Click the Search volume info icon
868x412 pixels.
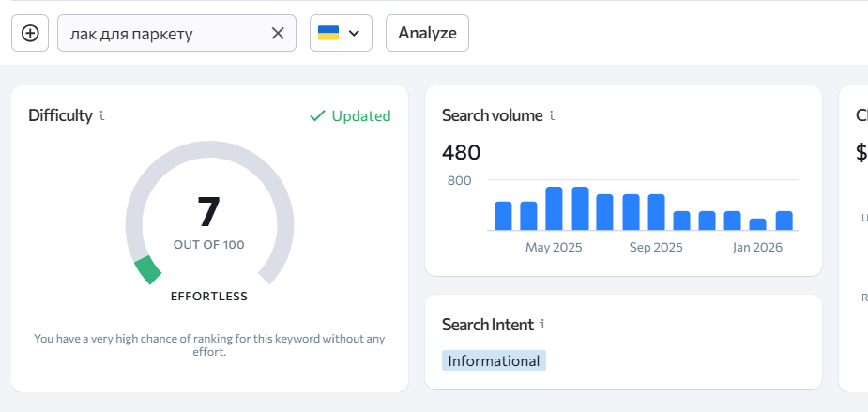coord(552,116)
